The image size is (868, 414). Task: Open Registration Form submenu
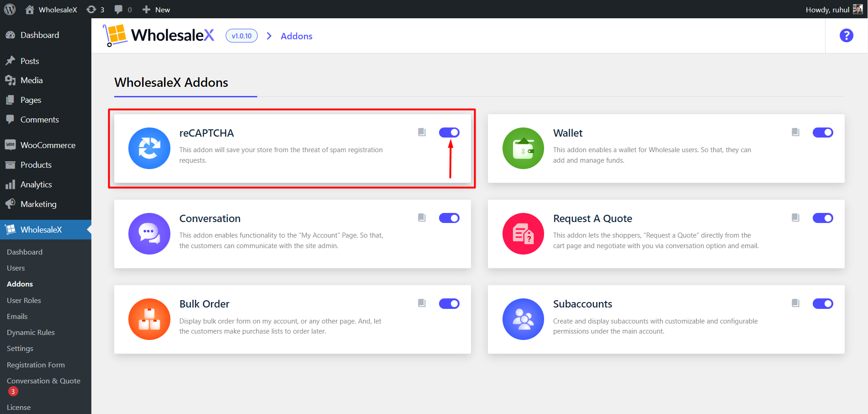(x=36, y=365)
